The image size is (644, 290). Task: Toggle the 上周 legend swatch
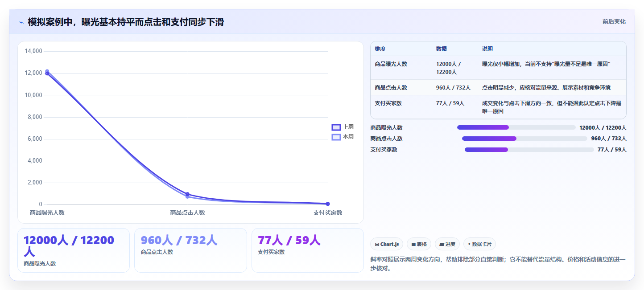click(336, 127)
